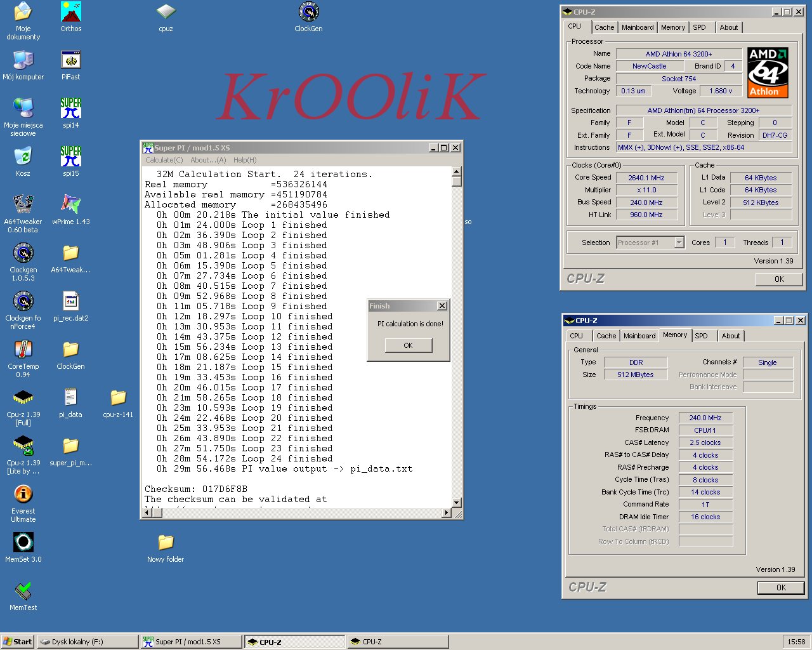Open the Moje dokumenty desktop icon
Screen dimensions: 812x650
pyautogui.click(x=23, y=19)
